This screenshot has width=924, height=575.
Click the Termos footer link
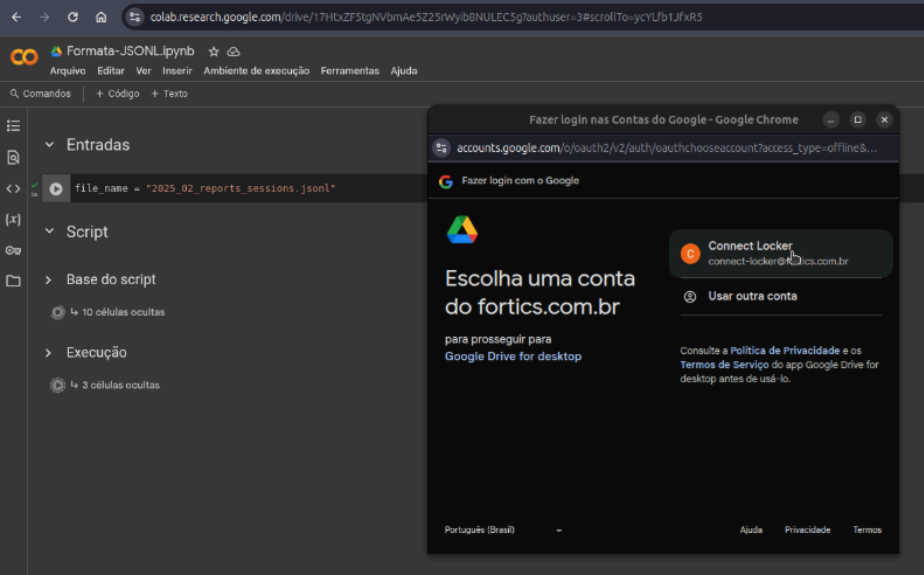867,530
